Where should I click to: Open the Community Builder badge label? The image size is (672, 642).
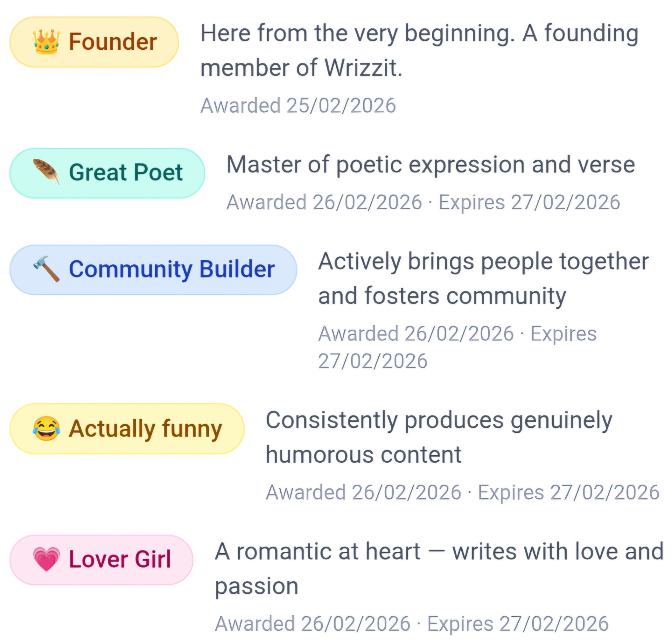(172, 269)
